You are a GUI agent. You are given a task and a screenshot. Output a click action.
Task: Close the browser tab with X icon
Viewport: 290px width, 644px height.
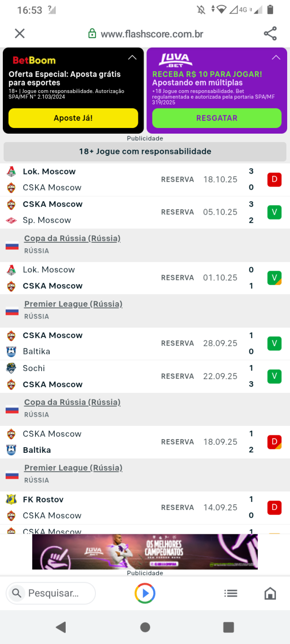point(19,34)
